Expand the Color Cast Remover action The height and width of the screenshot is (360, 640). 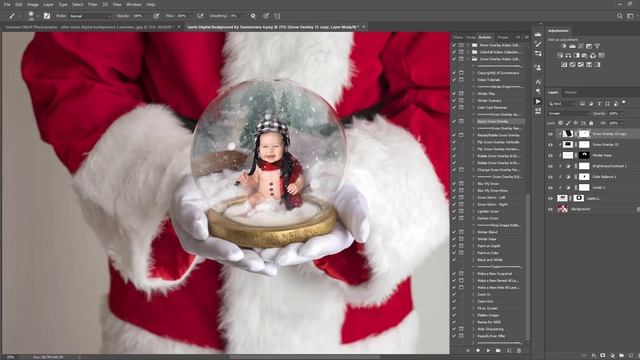click(473, 107)
